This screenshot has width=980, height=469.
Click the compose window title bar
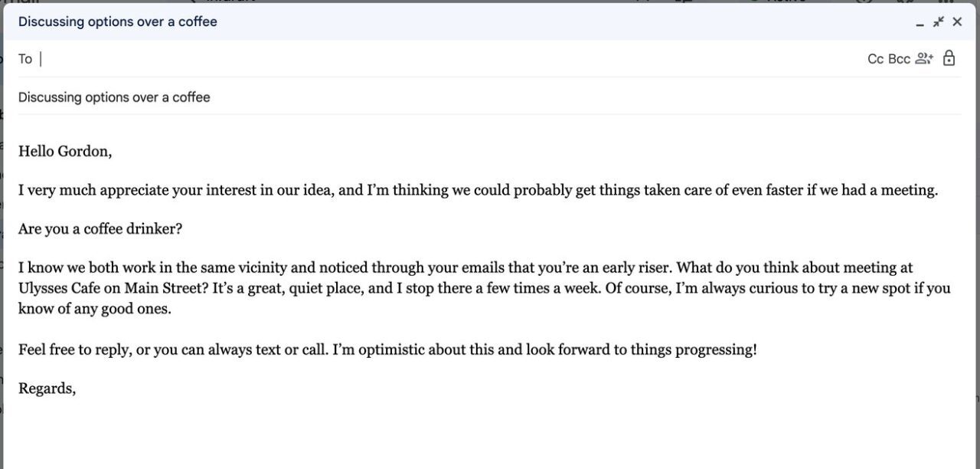coord(459,21)
